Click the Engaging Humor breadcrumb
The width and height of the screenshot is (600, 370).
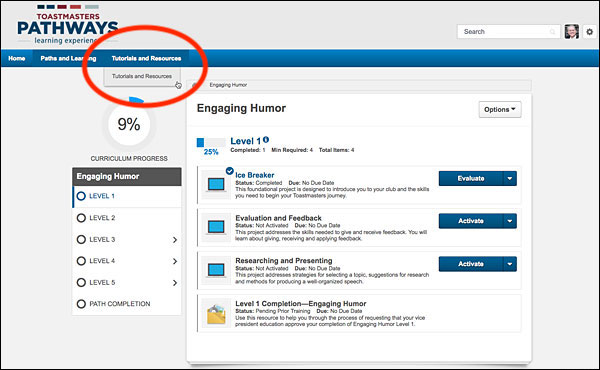coord(228,85)
